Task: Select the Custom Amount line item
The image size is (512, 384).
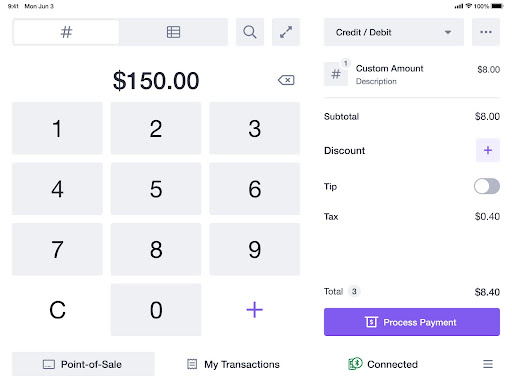Action: click(412, 74)
